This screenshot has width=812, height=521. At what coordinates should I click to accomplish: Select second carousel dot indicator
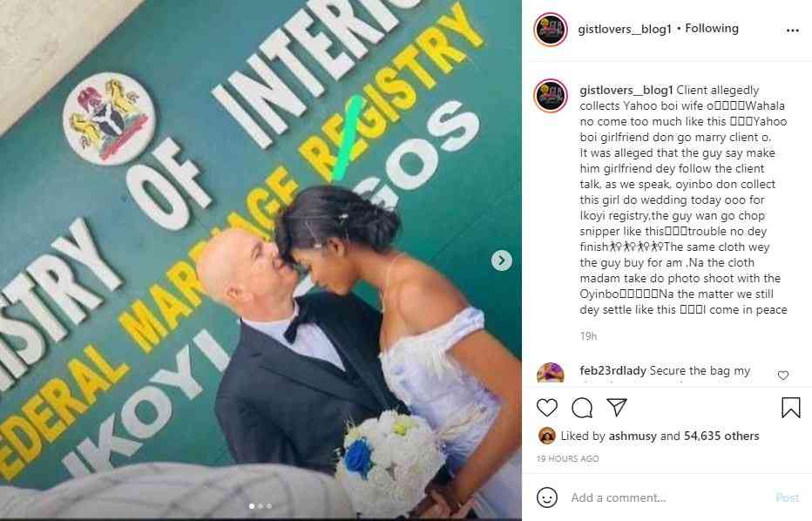click(x=261, y=506)
